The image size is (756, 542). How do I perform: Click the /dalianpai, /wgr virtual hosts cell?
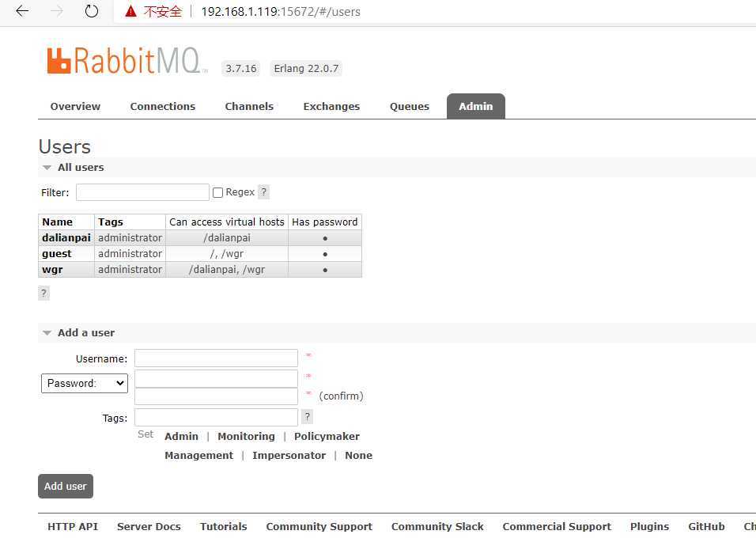coord(227,270)
